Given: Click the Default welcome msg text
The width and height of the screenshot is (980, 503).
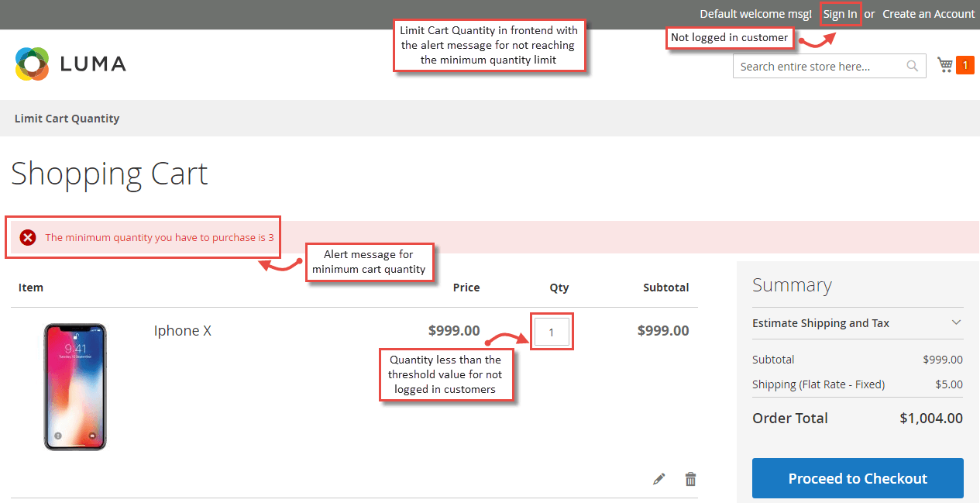Looking at the screenshot, I should [756, 14].
